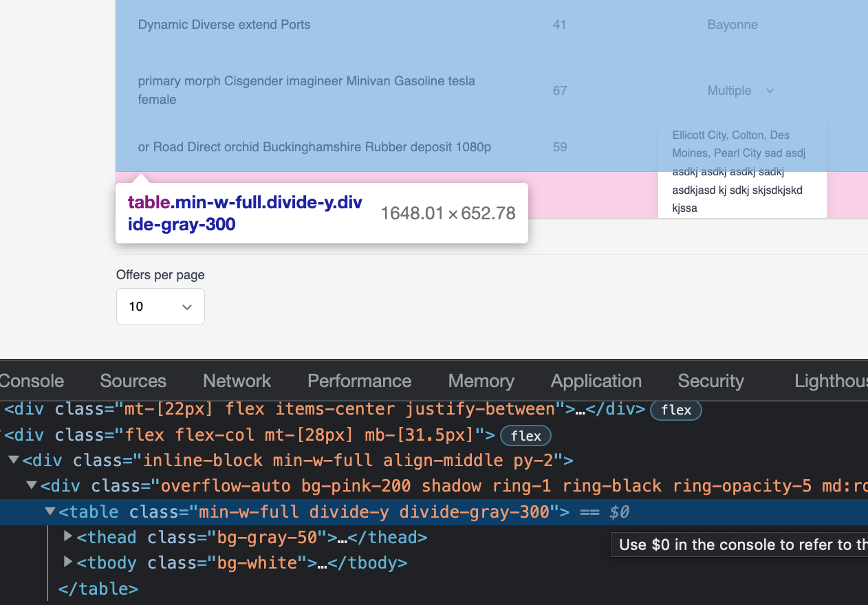Open the Application tab
Viewport: 868px width, 605px height.
[x=596, y=381]
